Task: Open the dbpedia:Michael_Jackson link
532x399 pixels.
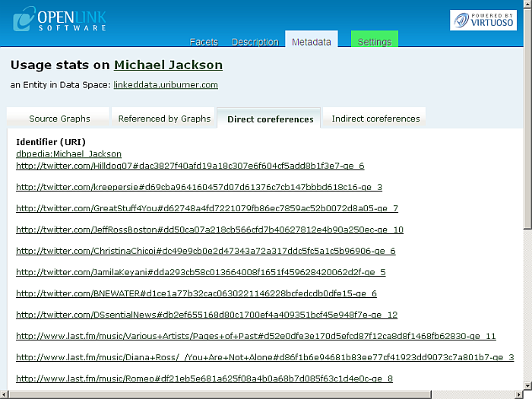Action: [x=68, y=154]
